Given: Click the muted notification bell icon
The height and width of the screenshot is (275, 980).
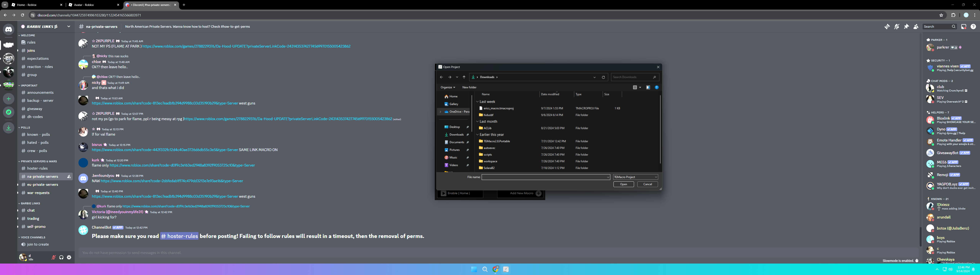Looking at the screenshot, I should 897,27.
